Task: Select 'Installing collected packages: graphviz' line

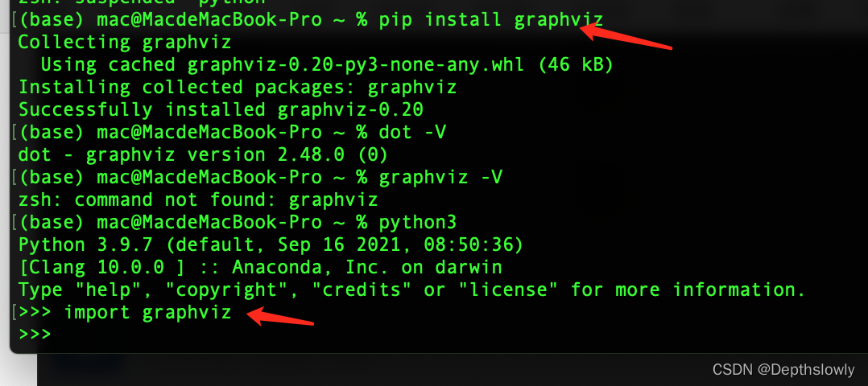Action: click(238, 88)
